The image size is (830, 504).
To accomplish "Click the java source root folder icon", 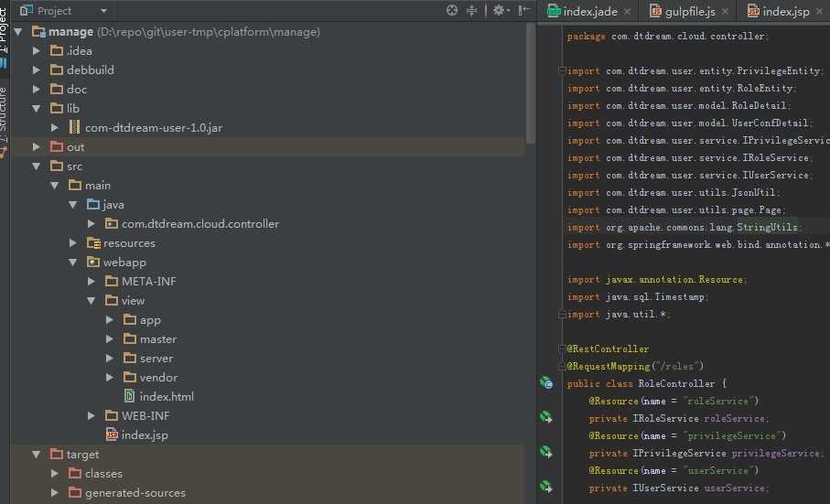I will 93,204.
